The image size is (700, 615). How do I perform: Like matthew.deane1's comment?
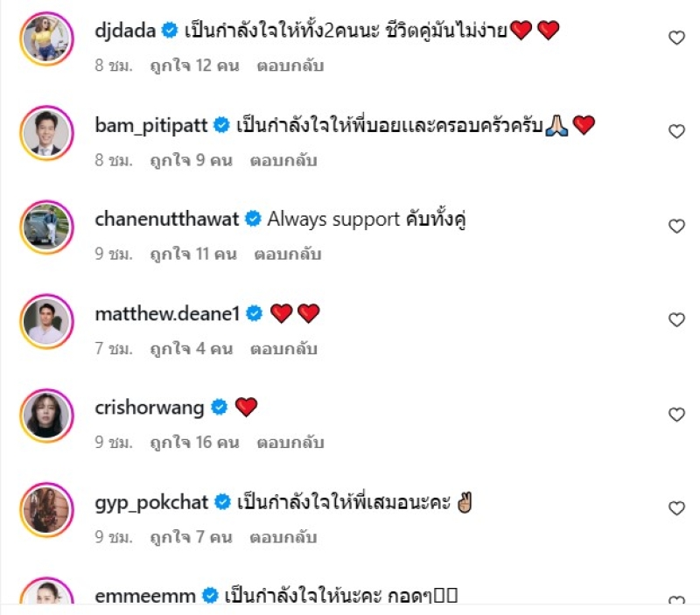tap(676, 320)
